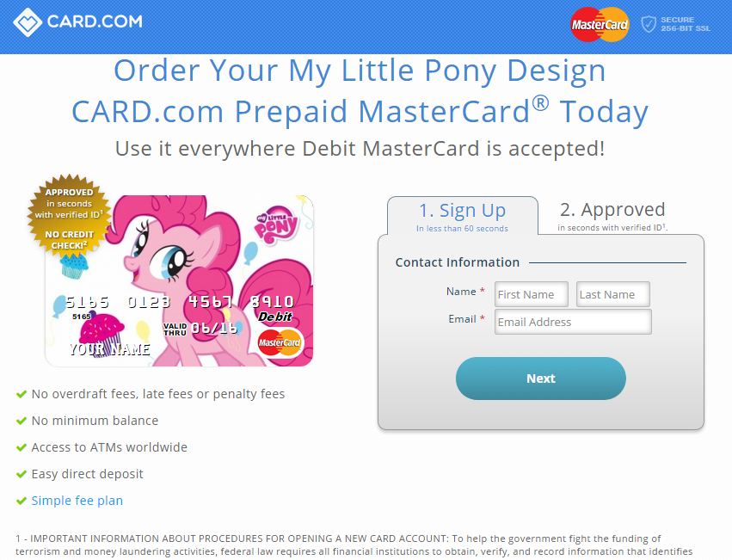
Task: Switch to the 2. Approved tab
Action: (x=612, y=215)
